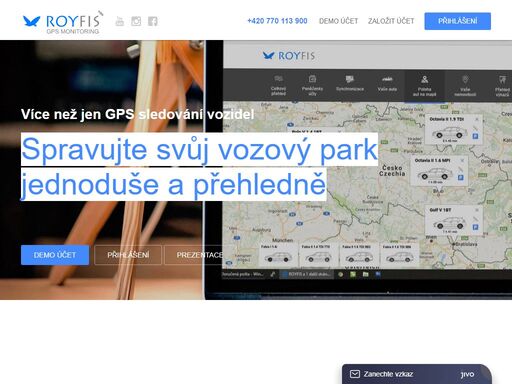
Task: Click the blue PŘIHLÁŠENÍ button in header
Action: coord(457,21)
